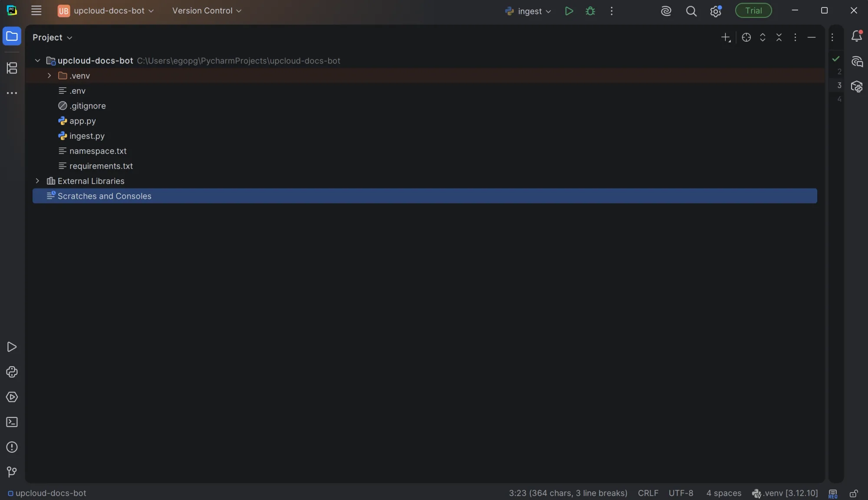Open the Run tool window
868x500 pixels.
pos(12,347)
